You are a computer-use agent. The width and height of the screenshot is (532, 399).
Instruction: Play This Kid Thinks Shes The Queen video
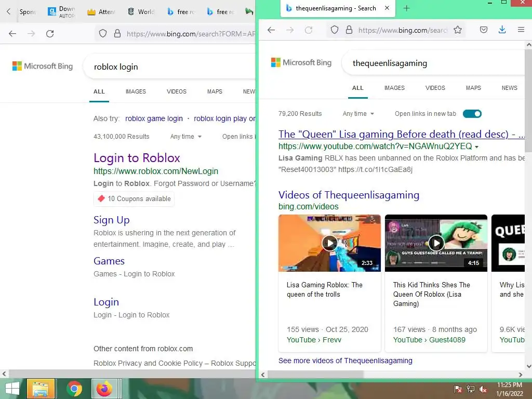click(x=436, y=243)
